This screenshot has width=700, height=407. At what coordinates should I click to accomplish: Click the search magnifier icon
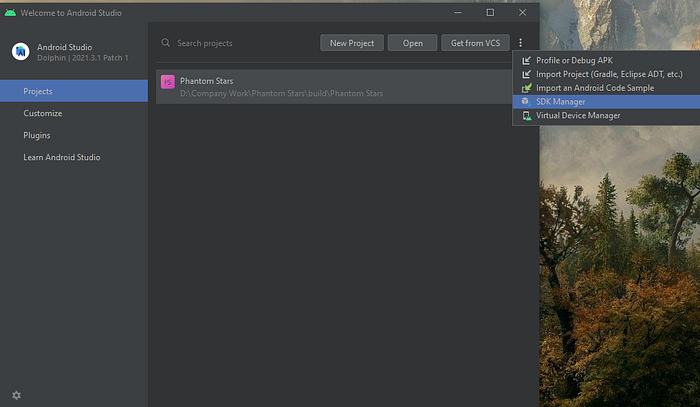point(166,43)
